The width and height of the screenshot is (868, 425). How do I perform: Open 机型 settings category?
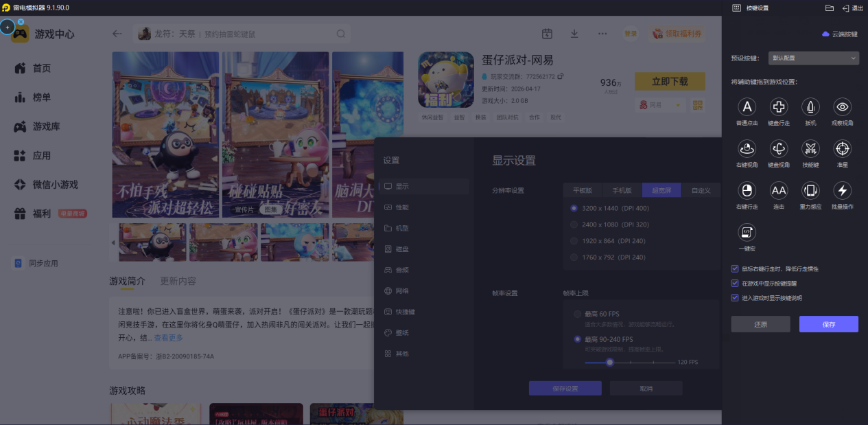(x=424, y=228)
